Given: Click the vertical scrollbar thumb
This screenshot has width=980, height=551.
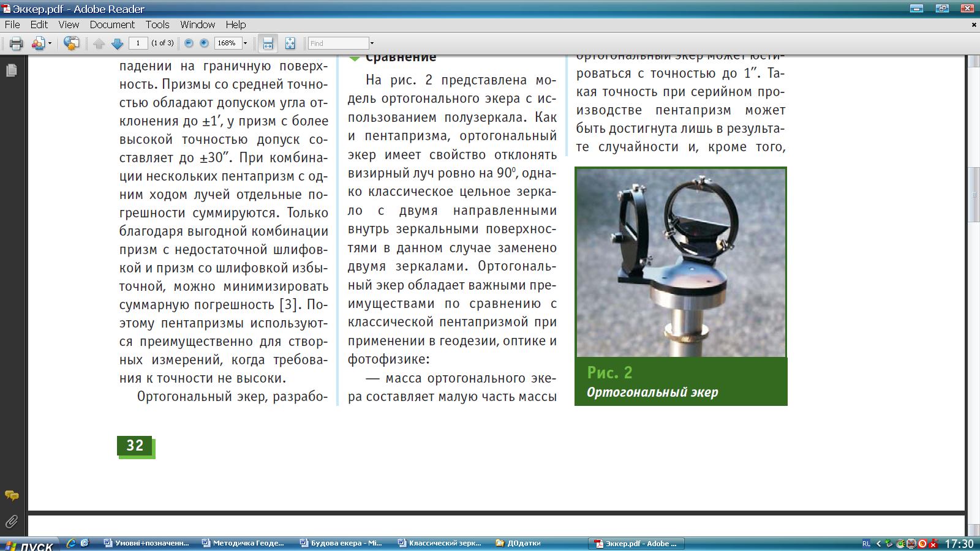Looking at the screenshot, I should point(973,194).
